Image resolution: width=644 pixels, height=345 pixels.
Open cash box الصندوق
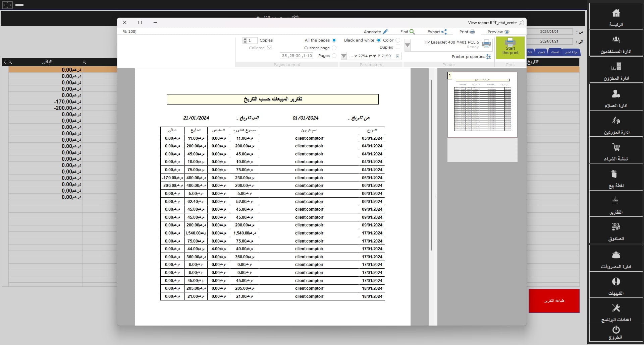[x=616, y=230]
